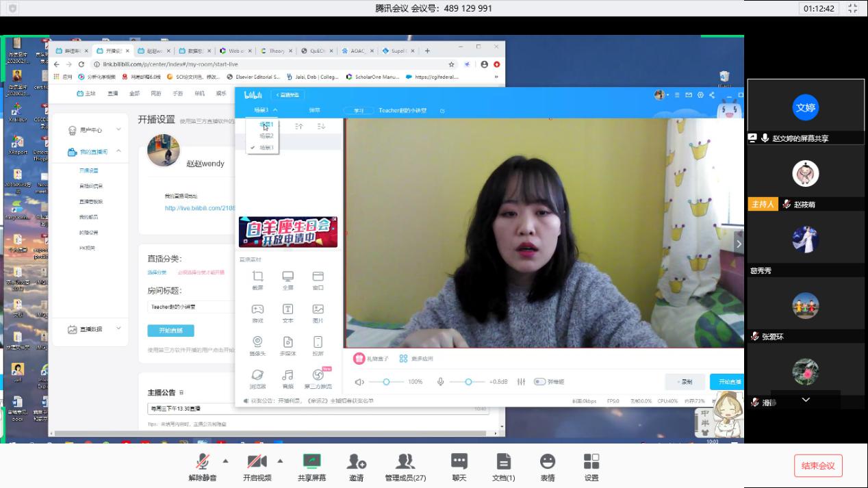
Task: Toggle the 弹幕姬 switch in bilibili streamer
Action: pyautogui.click(x=540, y=382)
